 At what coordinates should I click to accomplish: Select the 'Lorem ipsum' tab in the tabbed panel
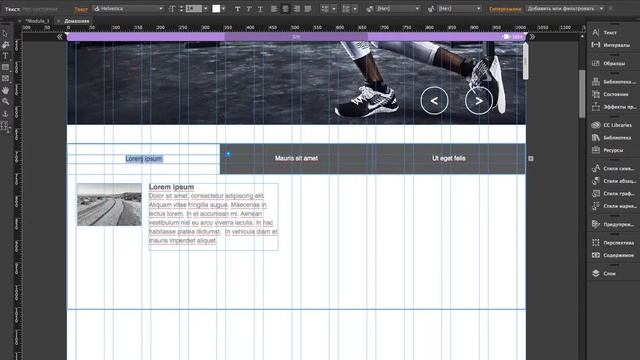[x=144, y=159]
